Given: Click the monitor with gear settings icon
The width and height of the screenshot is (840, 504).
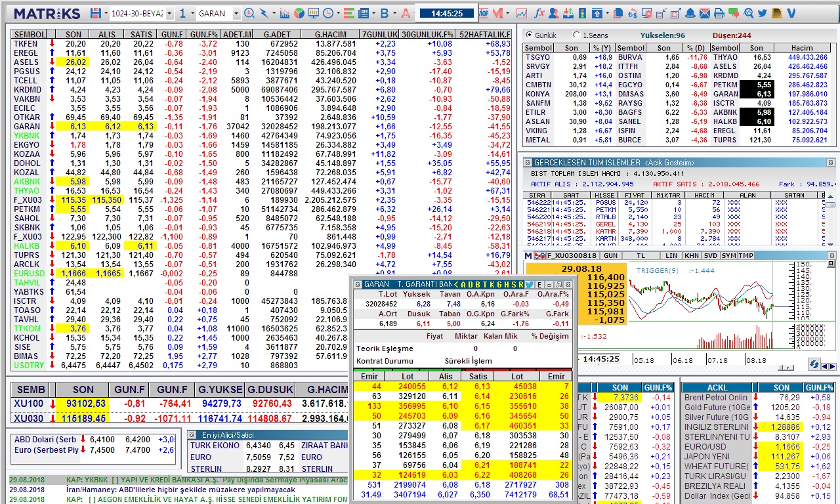Looking at the screenshot, I should click(647, 13).
